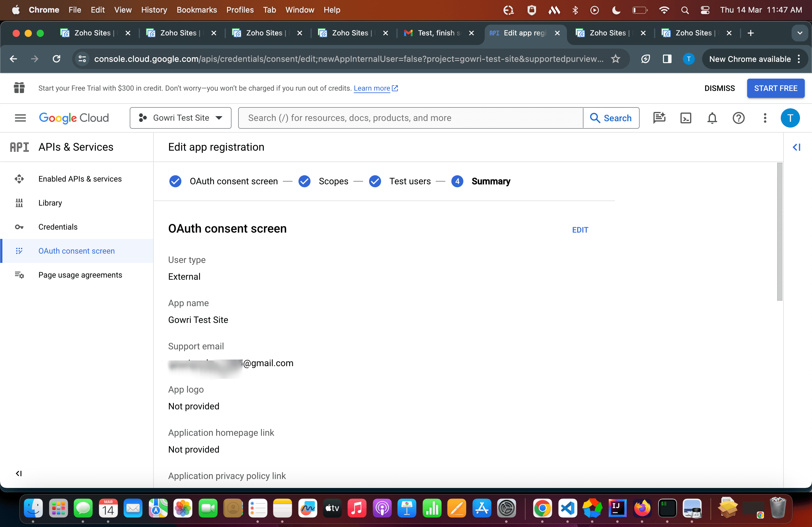Screen dimensions: 812x527
Task: Click the notifications bell icon
Action: (712, 118)
